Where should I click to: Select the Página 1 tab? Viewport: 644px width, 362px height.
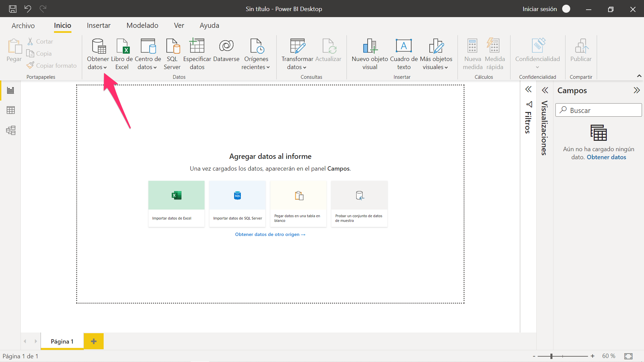(62, 341)
